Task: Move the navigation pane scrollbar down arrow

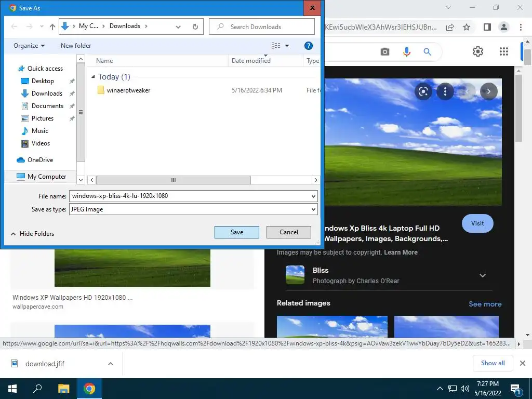Action: (x=81, y=180)
